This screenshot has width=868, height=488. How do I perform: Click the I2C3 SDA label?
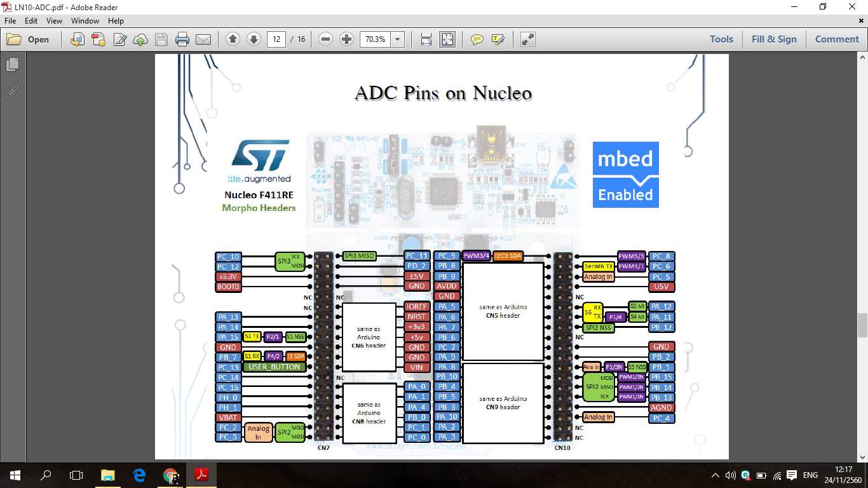507,256
